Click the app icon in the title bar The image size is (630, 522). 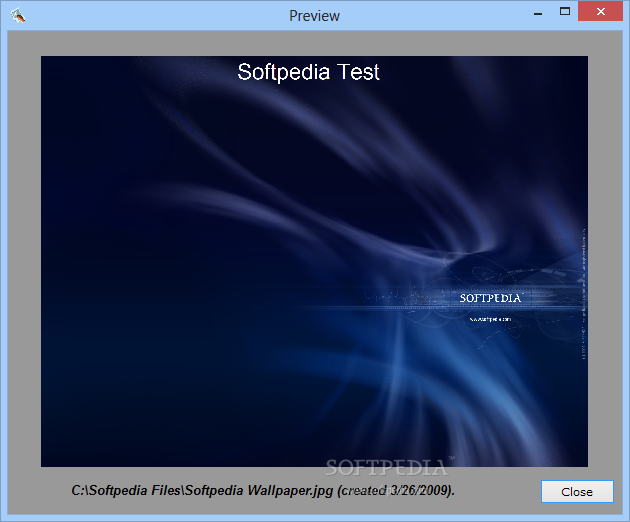click(18, 16)
